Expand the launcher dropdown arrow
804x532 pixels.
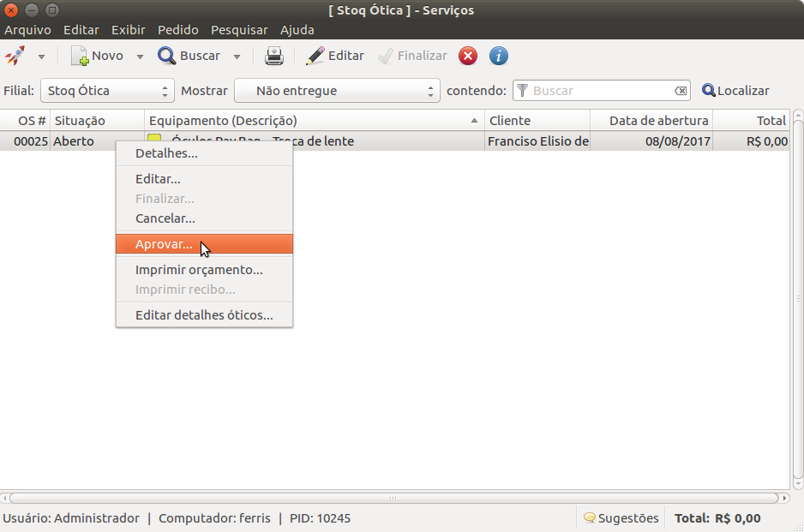coord(41,57)
